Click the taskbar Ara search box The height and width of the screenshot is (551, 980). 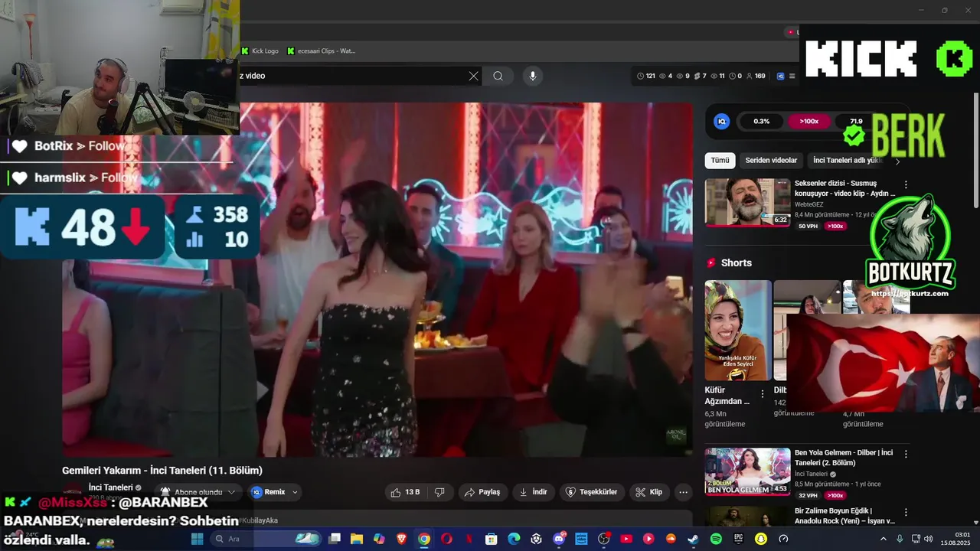(266, 539)
